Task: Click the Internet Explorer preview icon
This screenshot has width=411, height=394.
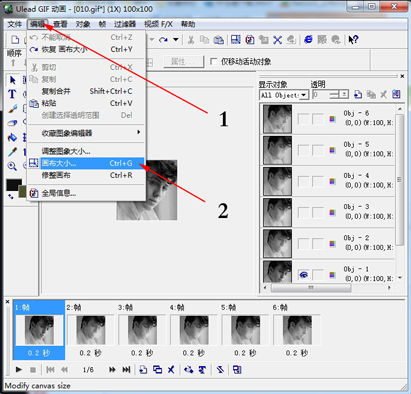Action: (308, 40)
